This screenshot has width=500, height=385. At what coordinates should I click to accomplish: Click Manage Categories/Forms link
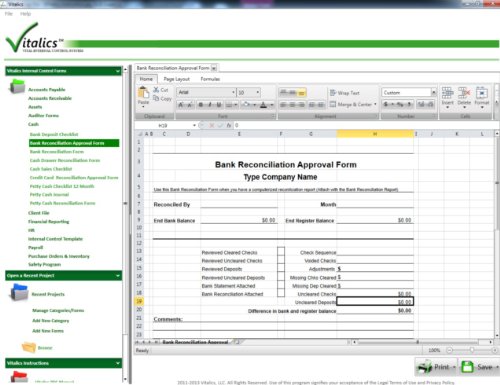pyautogui.click(x=58, y=310)
